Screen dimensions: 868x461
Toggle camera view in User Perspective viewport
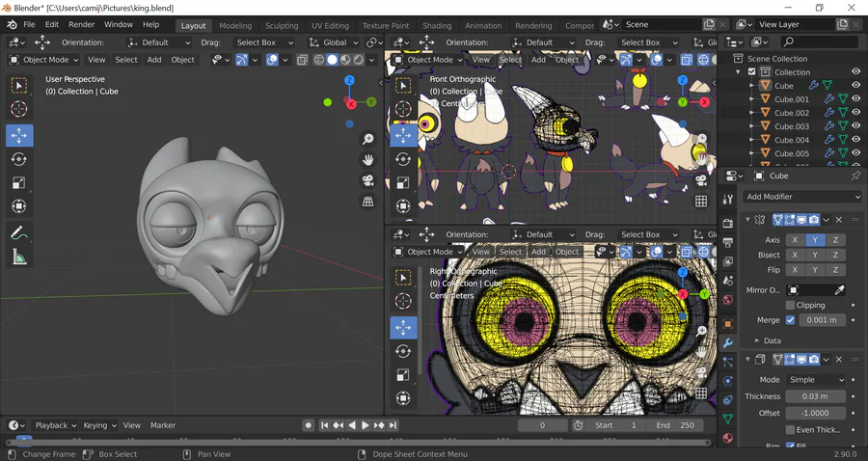click(x=367, y=181)
